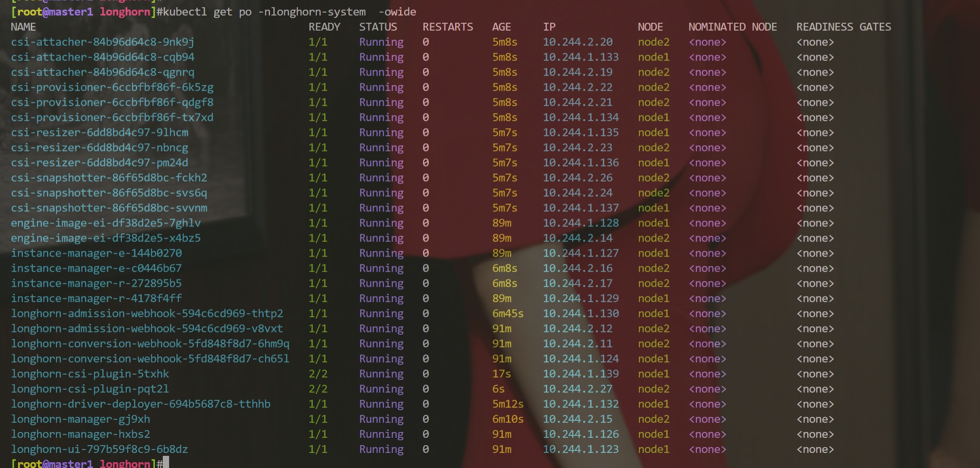Click node1 in the longhorn-ui-797b59f8c9-6b8dz row
980x468 pixels.
653,449
